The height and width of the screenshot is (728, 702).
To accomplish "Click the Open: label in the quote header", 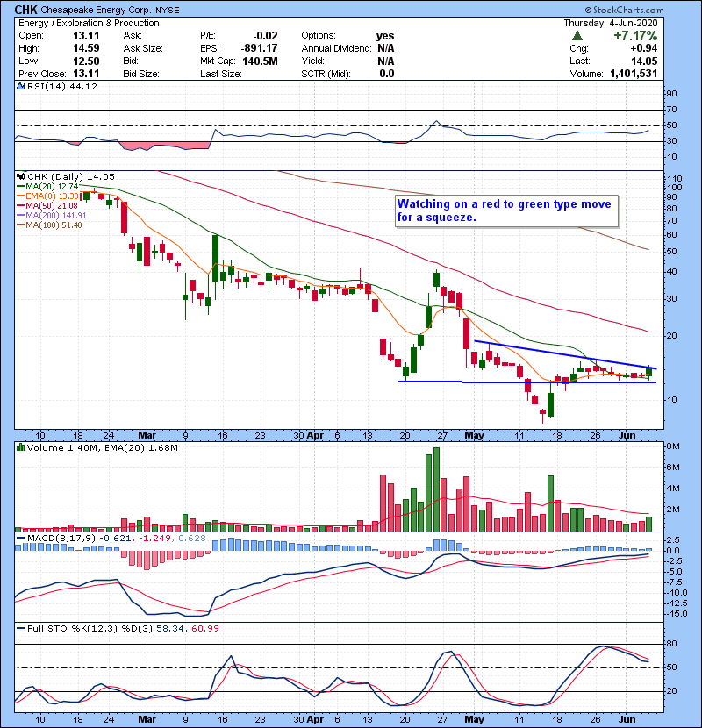I will pos(31,36).
